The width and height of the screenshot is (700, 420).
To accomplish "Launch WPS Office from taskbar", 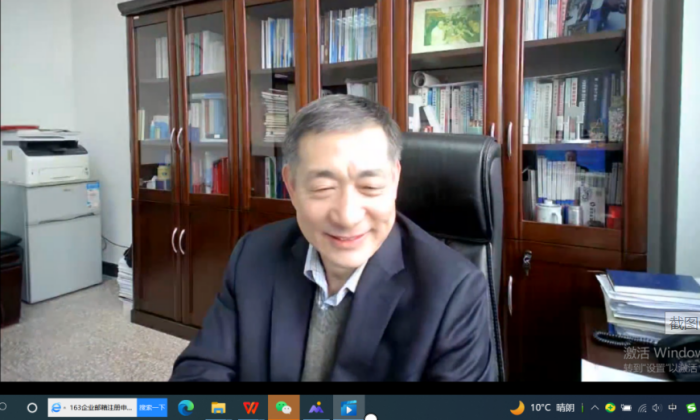I will coord(250,408).
